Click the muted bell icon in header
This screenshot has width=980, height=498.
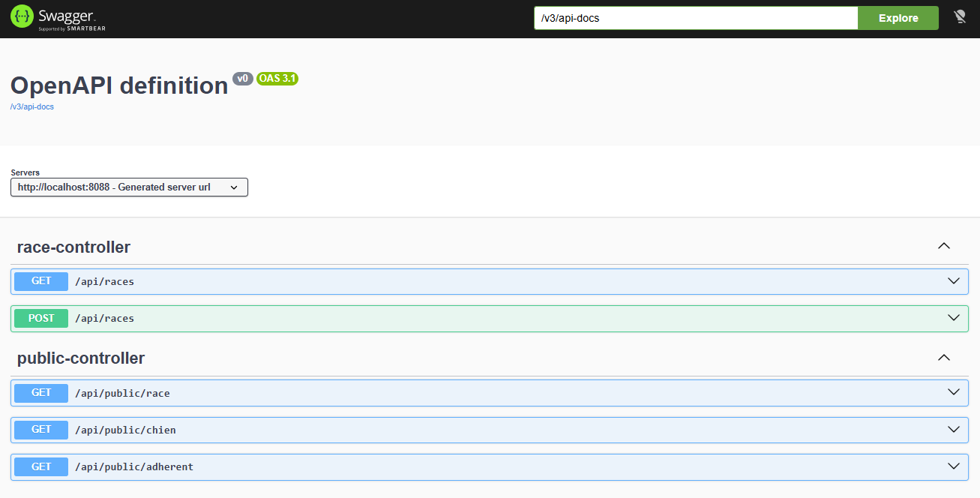(960, 17)
